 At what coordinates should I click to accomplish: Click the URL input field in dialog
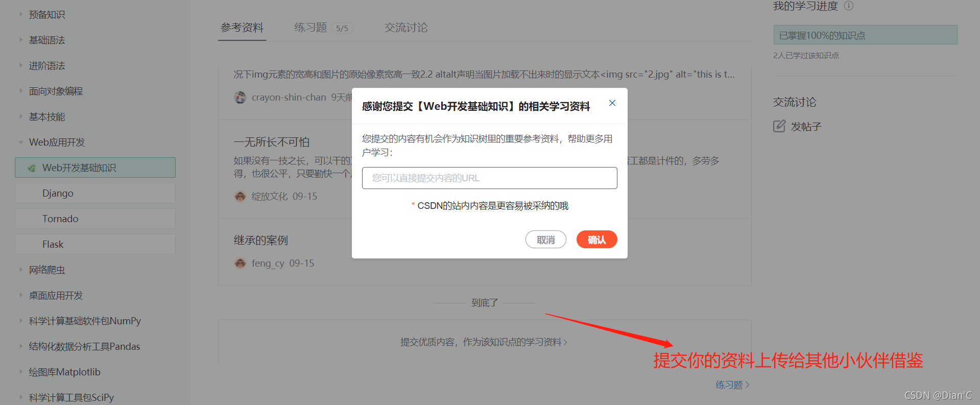489,178
